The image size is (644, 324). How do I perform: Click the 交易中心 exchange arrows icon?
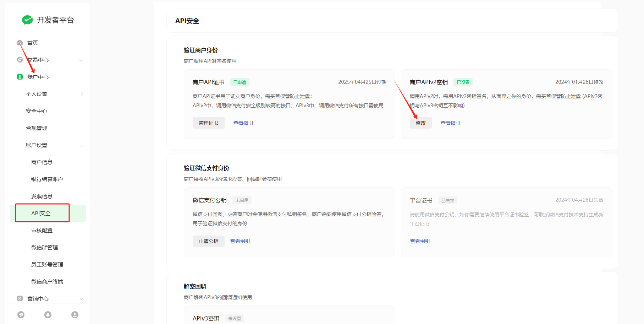coord(20,60)
